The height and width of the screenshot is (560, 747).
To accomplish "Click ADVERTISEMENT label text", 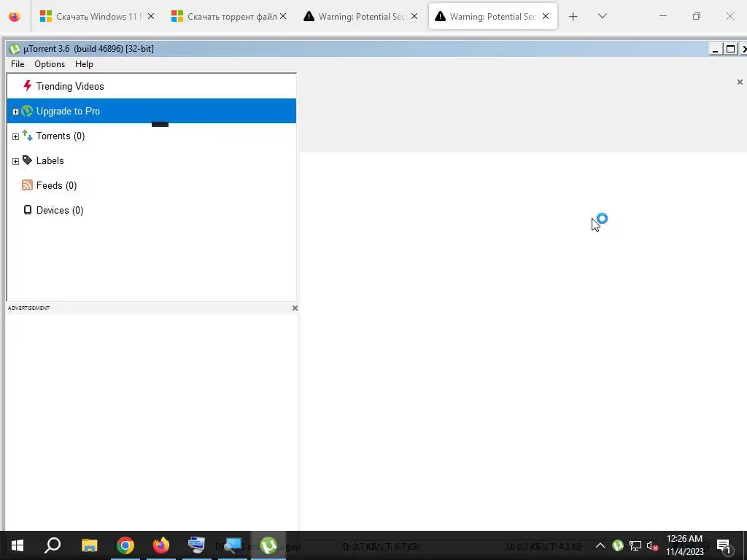I will coord(28,308).
